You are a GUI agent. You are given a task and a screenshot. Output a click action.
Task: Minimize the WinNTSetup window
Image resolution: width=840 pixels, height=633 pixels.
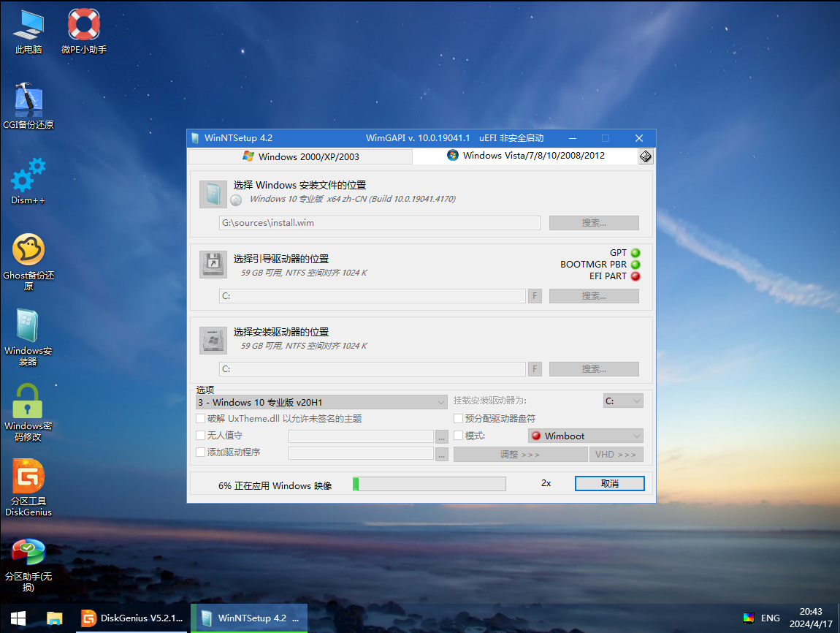(x=573, y=138)
